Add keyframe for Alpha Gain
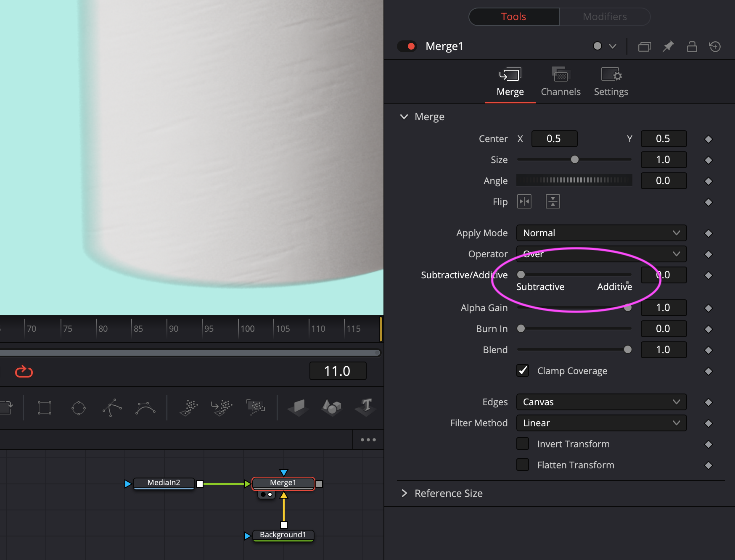The height and width of the screenshot is (560, 735). [x=709, y=308]
